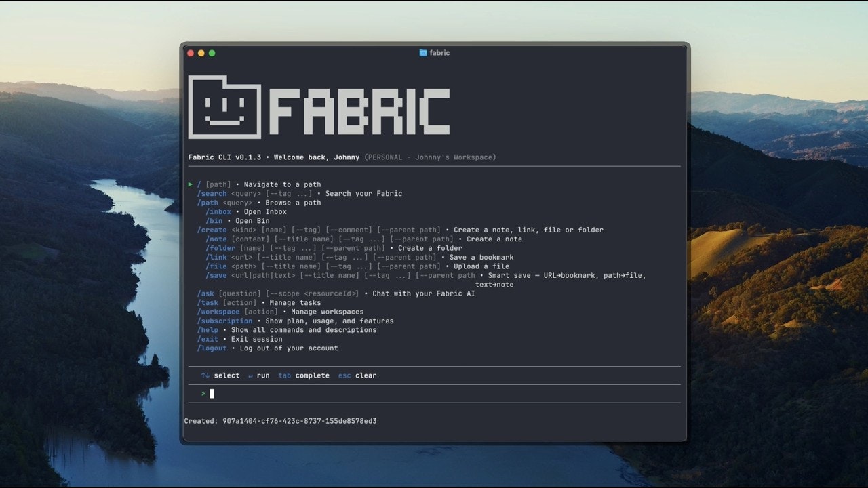This screenshot has height=488, width=868.
Task: Select the /exit Exit session command
Action: point(239,339)
